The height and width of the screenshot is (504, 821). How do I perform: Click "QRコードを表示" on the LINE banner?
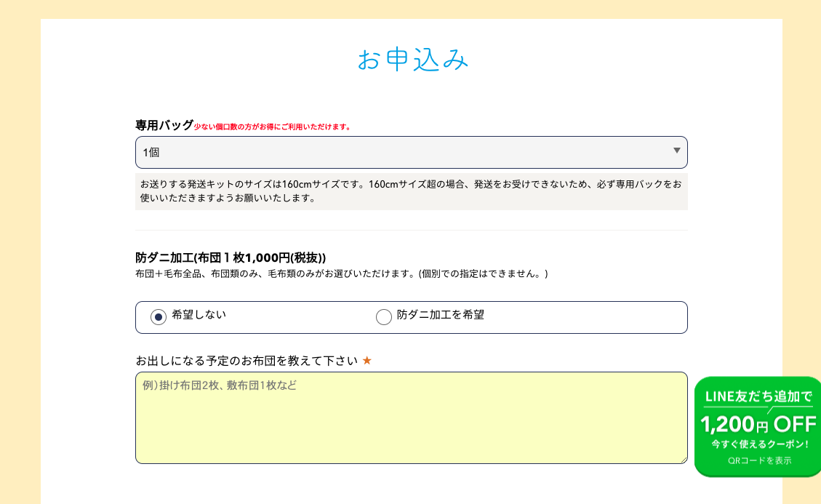point(759,460)
